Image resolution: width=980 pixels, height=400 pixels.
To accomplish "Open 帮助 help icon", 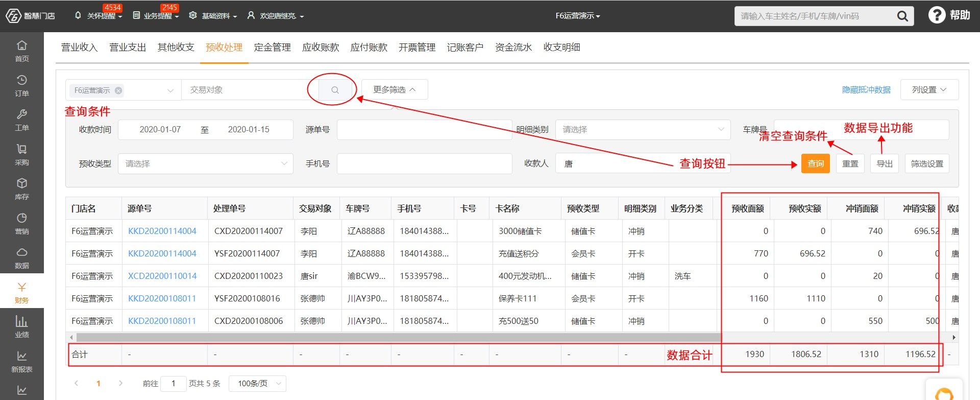I will 949,15.
